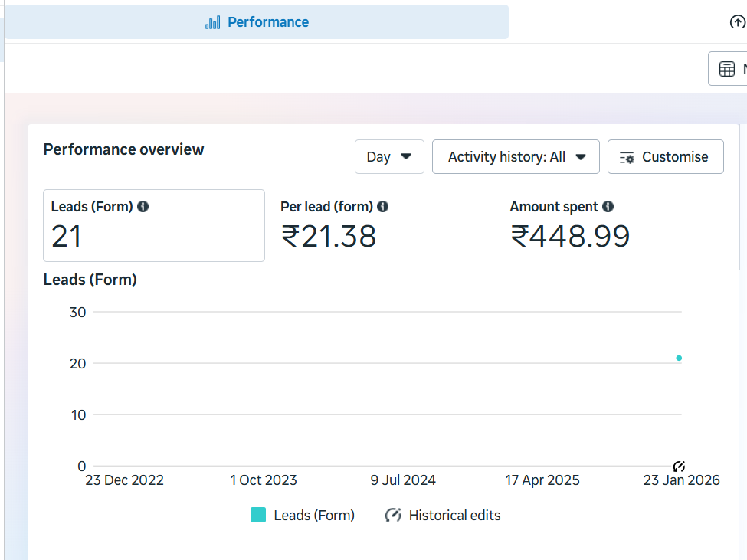
Task: Click the info icon beside Amount spent
Action: coord(608,207)
